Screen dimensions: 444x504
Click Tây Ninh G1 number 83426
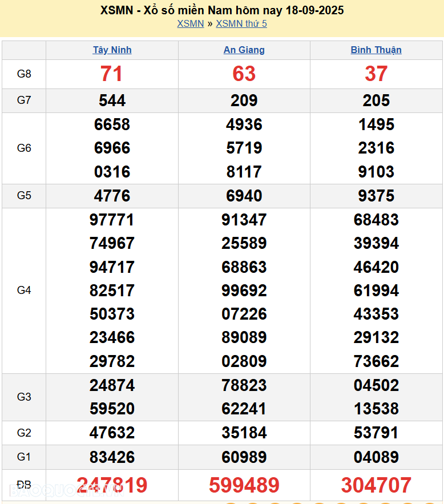[x=112, y=457]
